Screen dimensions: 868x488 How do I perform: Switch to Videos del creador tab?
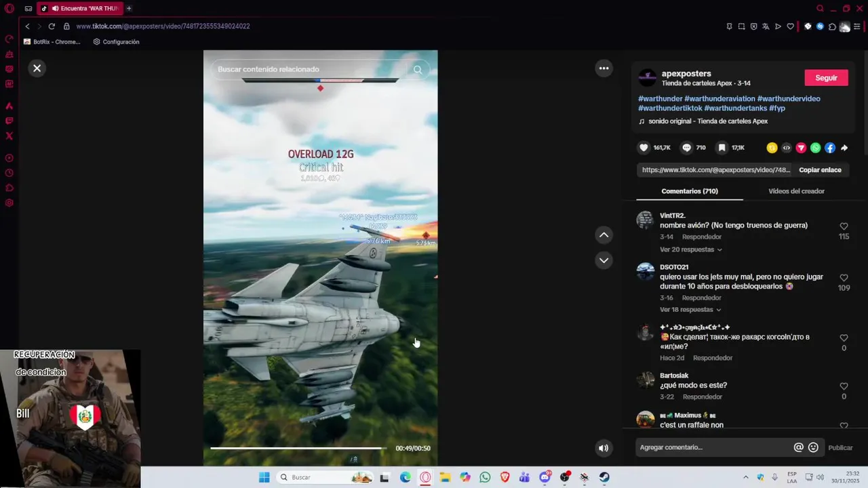click(796, 191)
